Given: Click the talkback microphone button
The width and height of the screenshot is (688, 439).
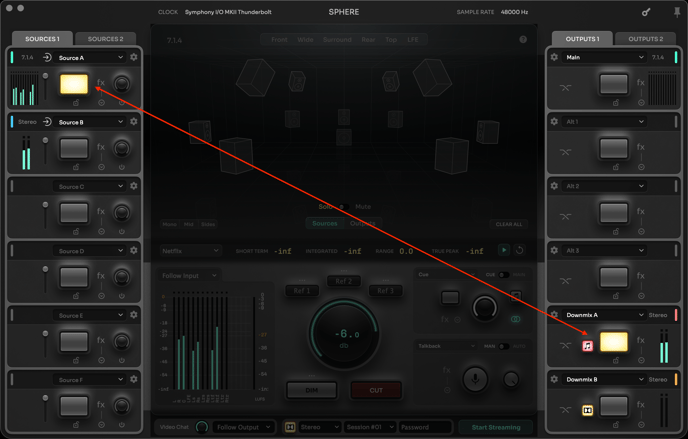Looking at the screenshot, I should (475, 378).
